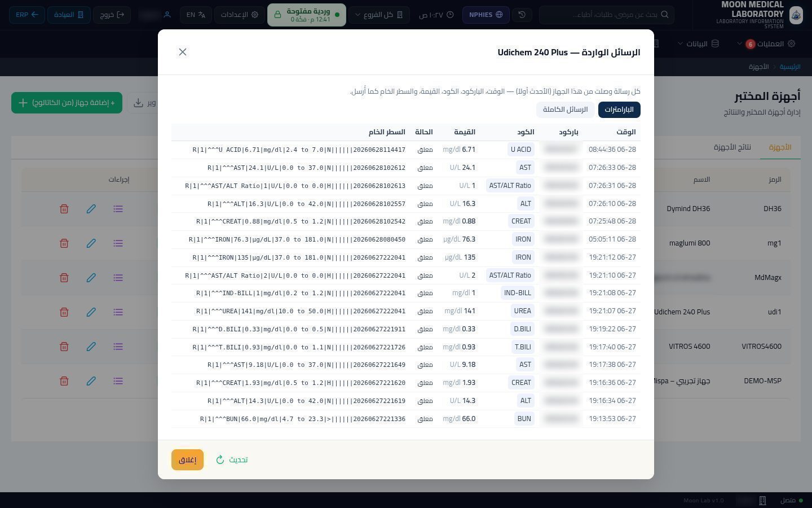
Task: Click the U ACID code cell
Action: point(521,150)
